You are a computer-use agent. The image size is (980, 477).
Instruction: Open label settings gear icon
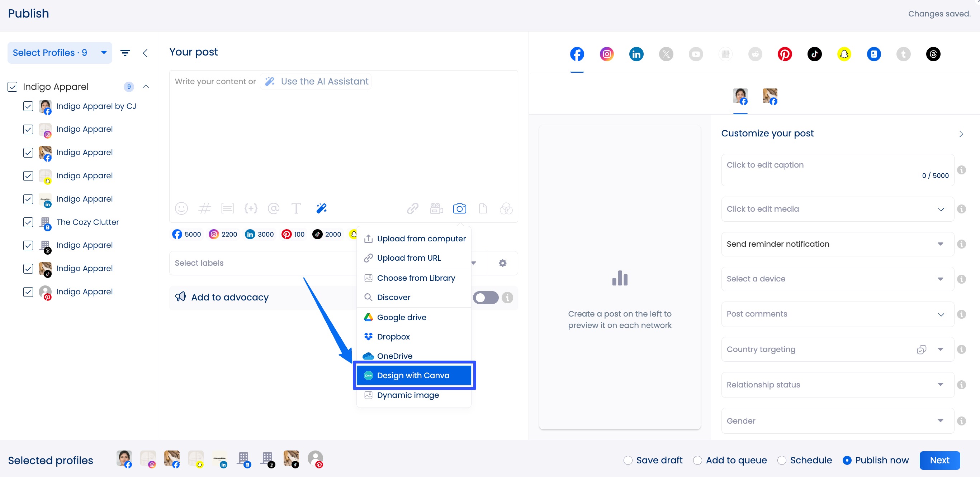tap(502, 263)
